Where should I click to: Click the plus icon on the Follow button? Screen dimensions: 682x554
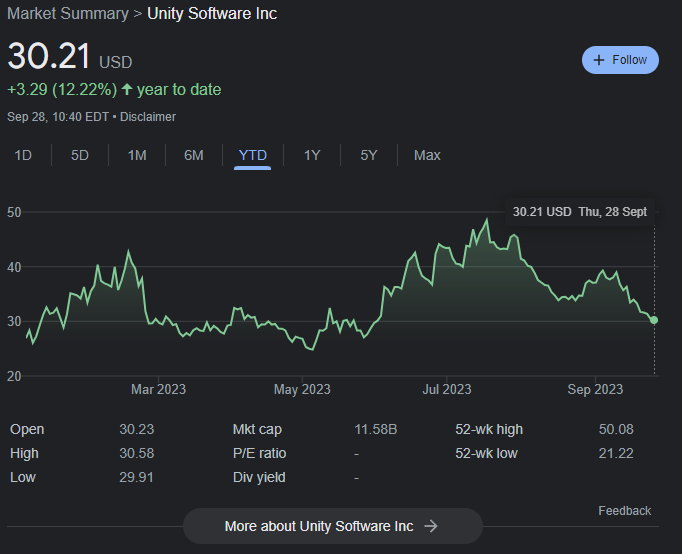pos(599,60)
